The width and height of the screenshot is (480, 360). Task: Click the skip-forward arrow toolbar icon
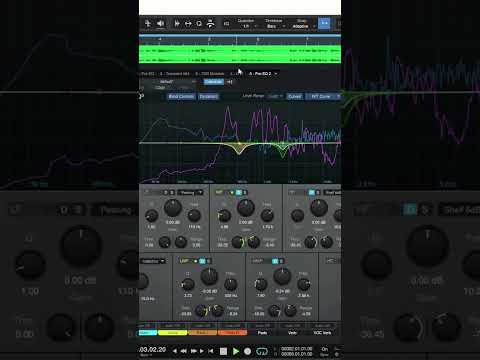click(x=177, y=23)
